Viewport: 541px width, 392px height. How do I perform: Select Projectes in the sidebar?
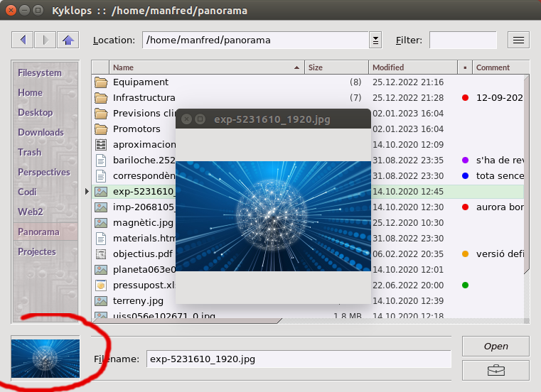click(37, 251)
